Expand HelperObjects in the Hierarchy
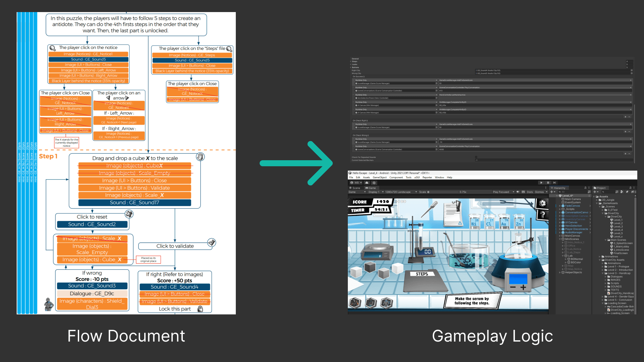 [560, 273]
